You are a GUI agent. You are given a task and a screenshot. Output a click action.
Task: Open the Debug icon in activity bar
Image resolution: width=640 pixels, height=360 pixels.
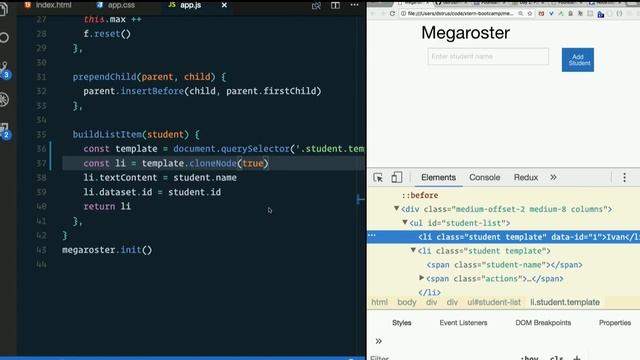coord(4,99)
